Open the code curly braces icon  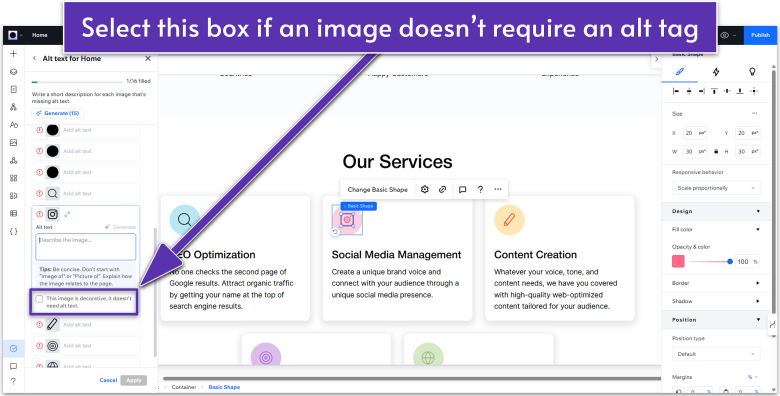(13, 231)
